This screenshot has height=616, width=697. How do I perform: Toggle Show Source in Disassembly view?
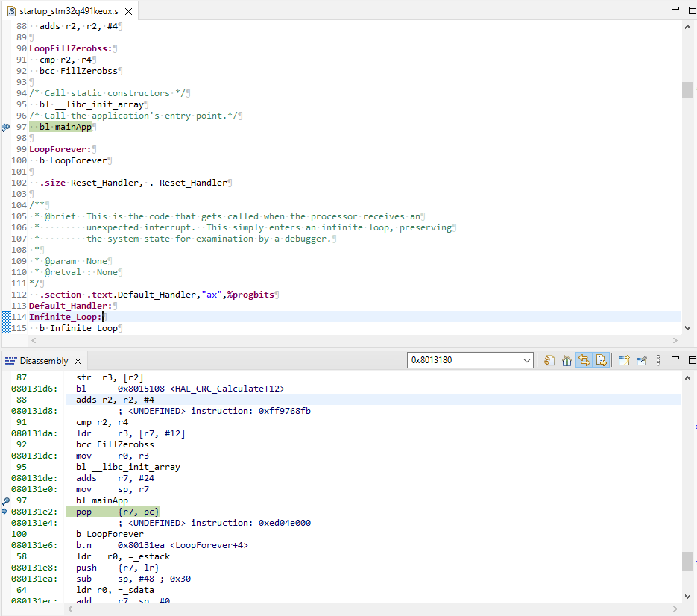[x=601, y=360]
